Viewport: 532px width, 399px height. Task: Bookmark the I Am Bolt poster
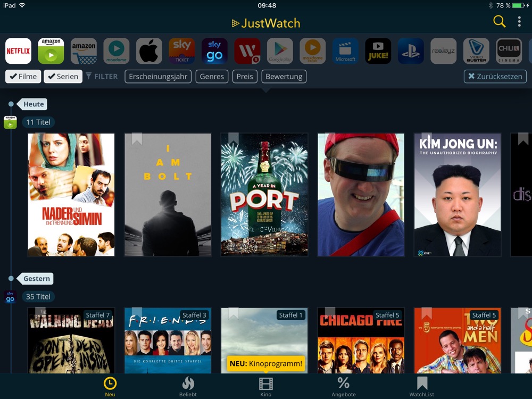(x=137, y=139)
